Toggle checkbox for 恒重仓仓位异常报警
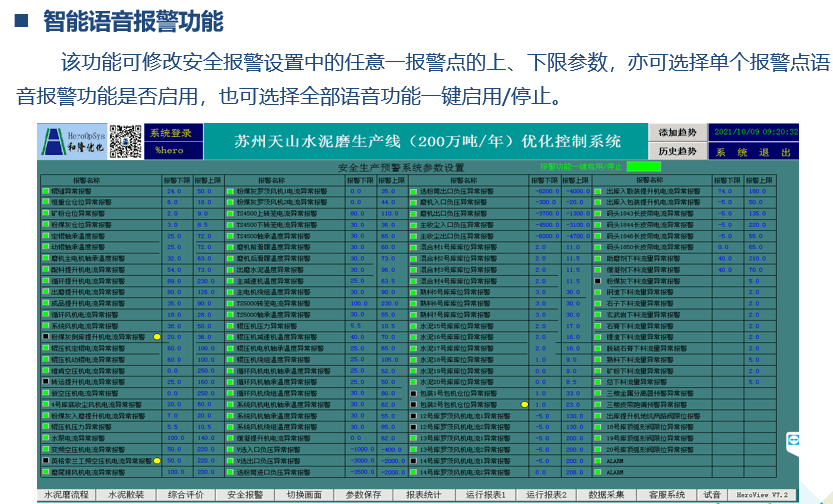This screenshot has width=833, height=504. 45,201
